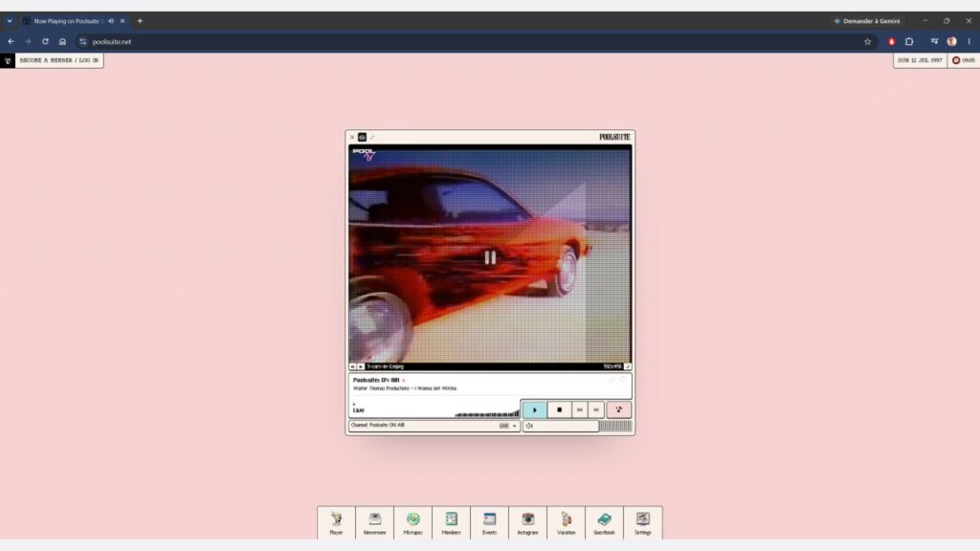Open a new browser tab
This screenshot has height=551, width=980.
tap(140, 21)
